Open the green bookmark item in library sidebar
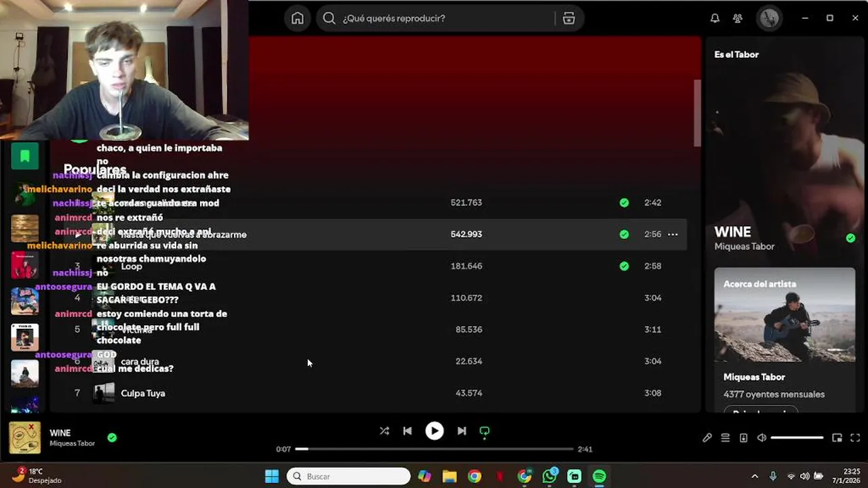The image size is (868, 488). [25, 157]
